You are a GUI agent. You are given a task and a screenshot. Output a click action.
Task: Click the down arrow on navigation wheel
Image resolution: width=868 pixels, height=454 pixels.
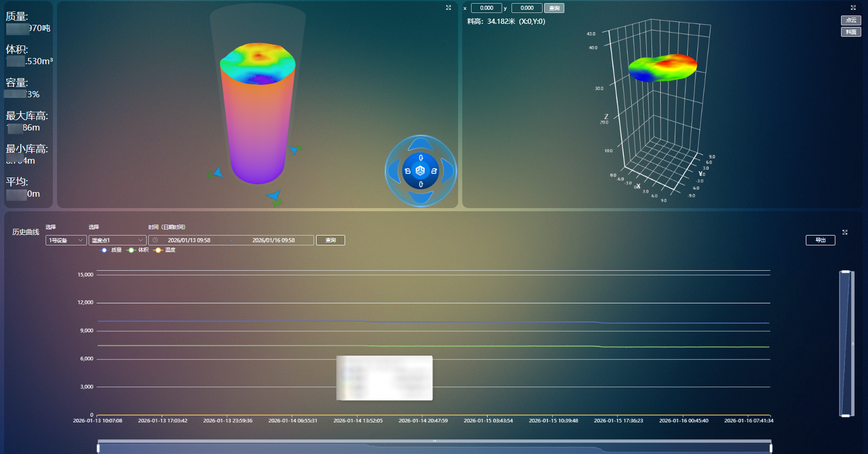420,197
